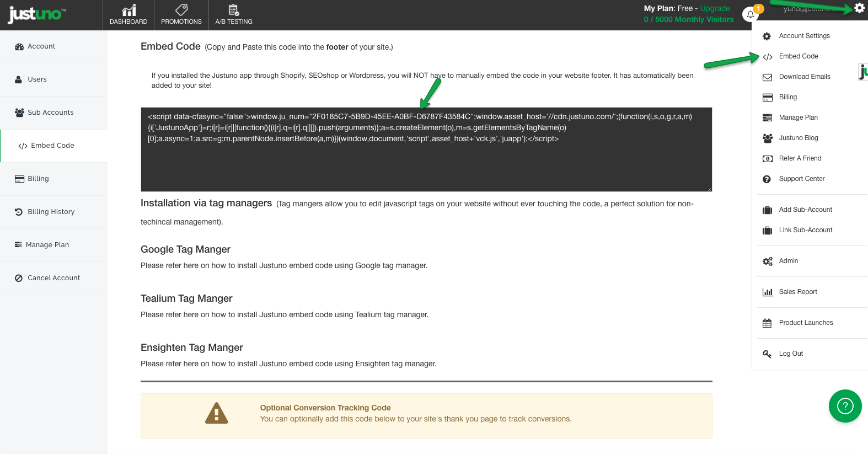Open the Promotions tag icon
868x454 pixels.
[181, 9]
